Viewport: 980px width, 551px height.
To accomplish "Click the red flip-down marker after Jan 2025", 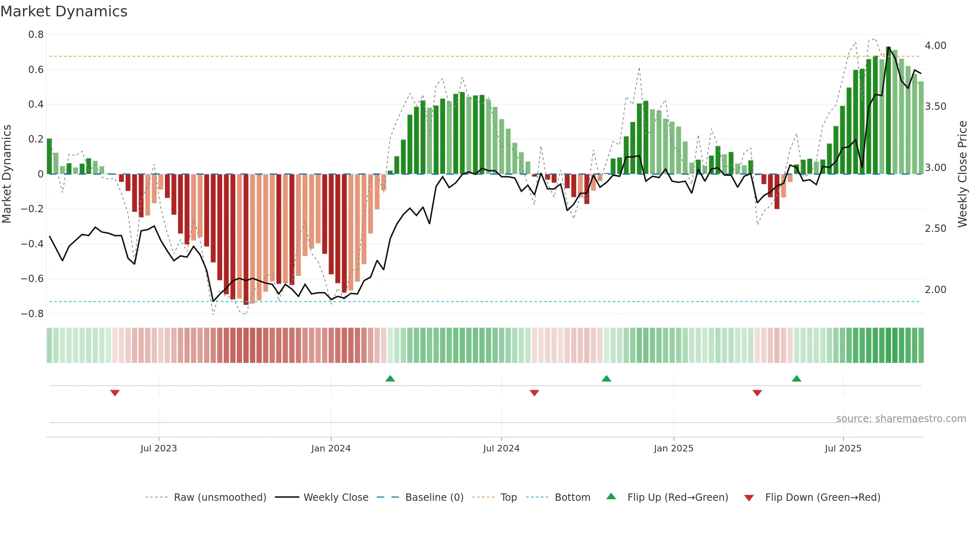I will point(757,393).
